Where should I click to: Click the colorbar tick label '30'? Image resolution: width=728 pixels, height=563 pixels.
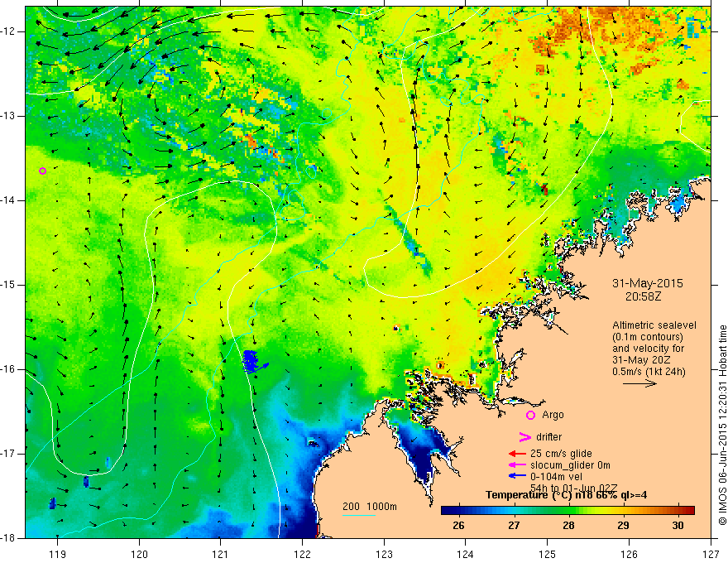pos(678,526)
